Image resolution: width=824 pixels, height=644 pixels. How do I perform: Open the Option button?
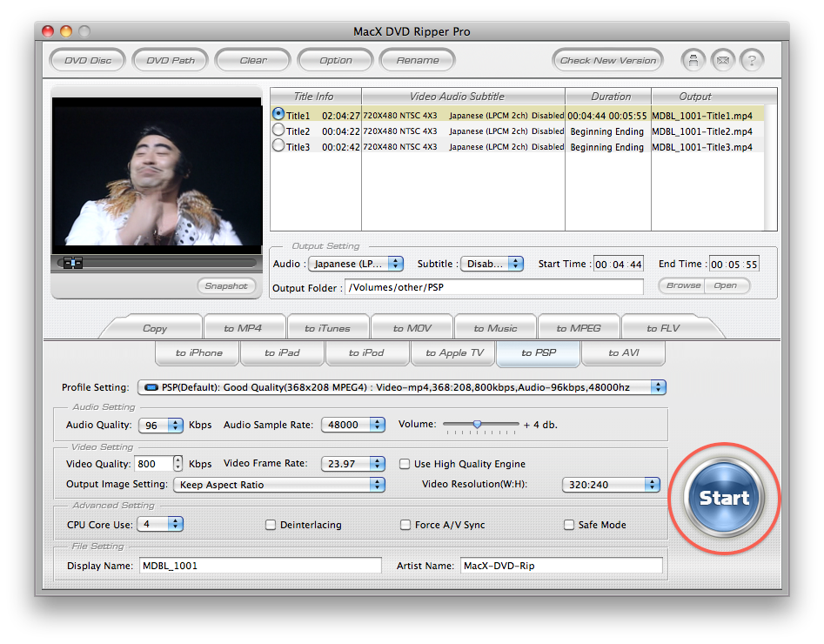click(336, 60)
